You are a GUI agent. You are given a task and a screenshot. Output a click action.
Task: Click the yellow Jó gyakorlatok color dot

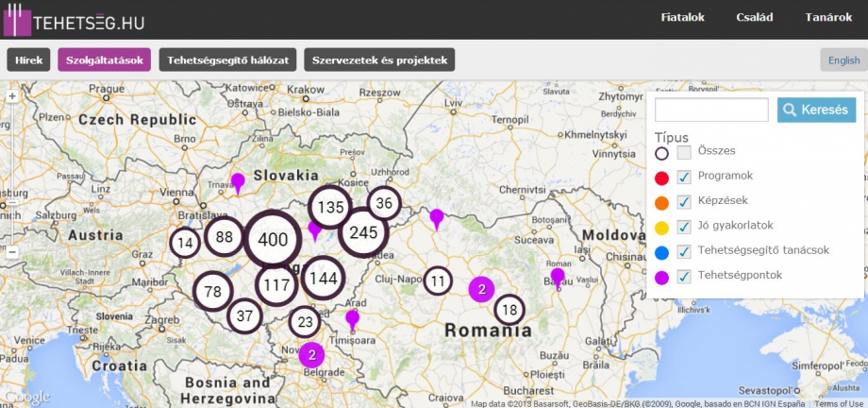click(x=661, y=228)
